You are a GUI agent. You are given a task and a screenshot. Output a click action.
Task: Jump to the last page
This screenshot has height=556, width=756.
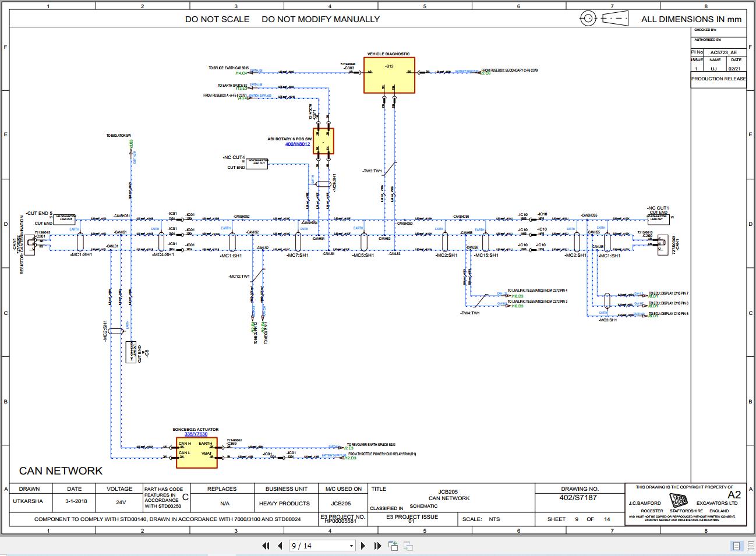(377, 546)
